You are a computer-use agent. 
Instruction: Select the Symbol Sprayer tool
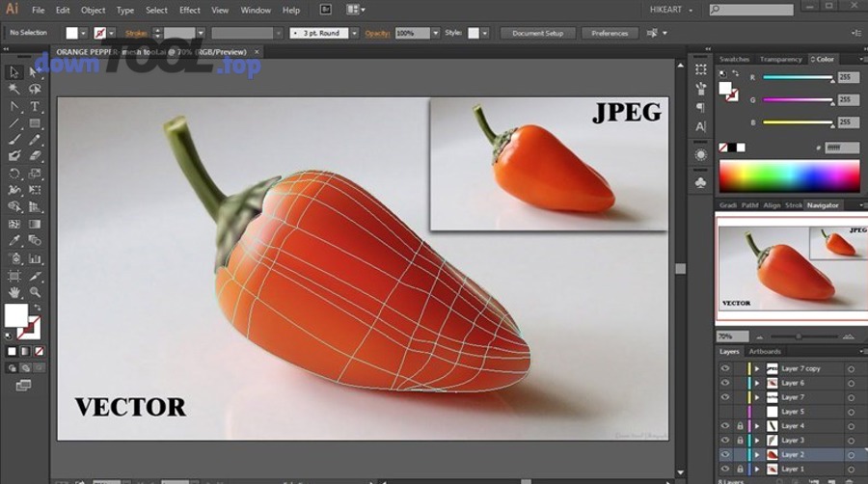pyautogui.click(x=14, y=258)
